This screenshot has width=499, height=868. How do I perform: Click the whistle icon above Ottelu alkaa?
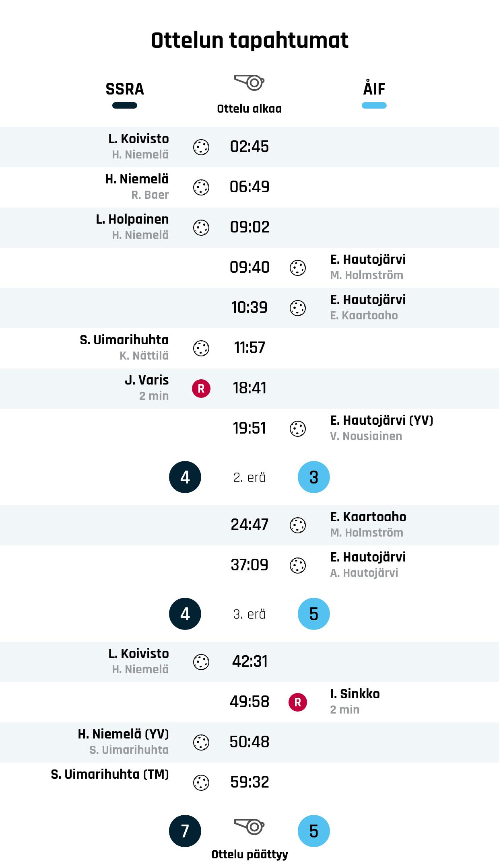pyautogui.click(x=249, y=82)
